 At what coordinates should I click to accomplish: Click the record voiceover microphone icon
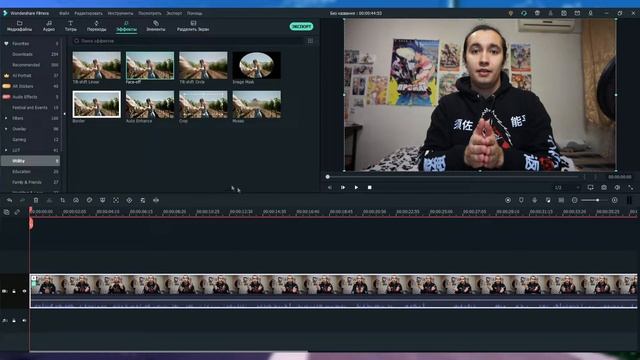535,200
